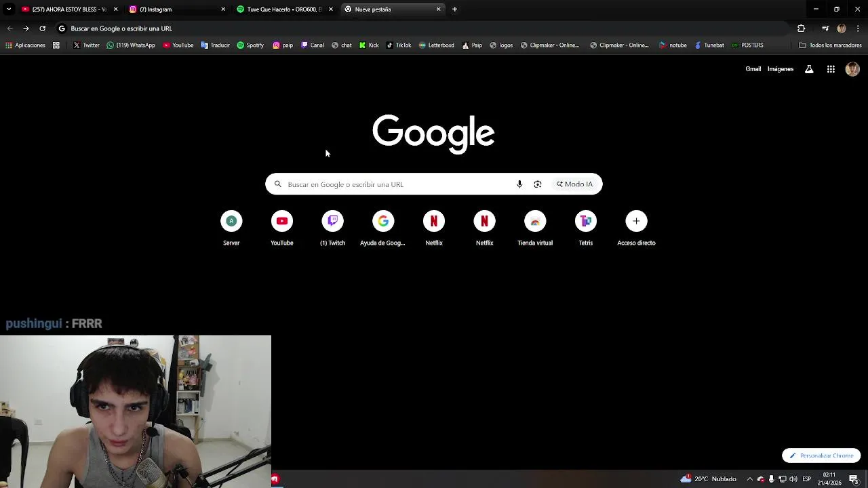Viewport: 868px width, 488px height.
Task: Switch input language with ESP indicator
Action: [807, 479]
